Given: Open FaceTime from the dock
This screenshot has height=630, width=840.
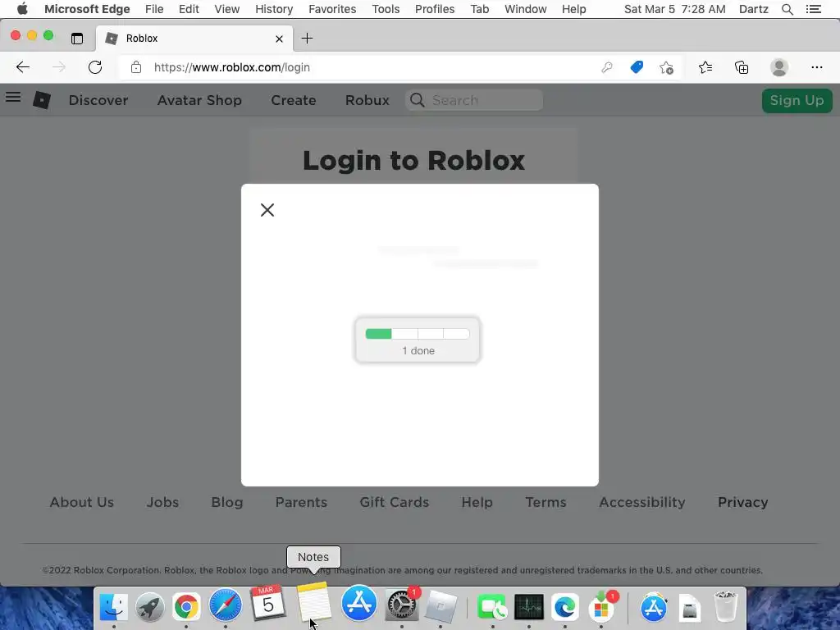Looking at the screenshot, I should coord(492,608).
